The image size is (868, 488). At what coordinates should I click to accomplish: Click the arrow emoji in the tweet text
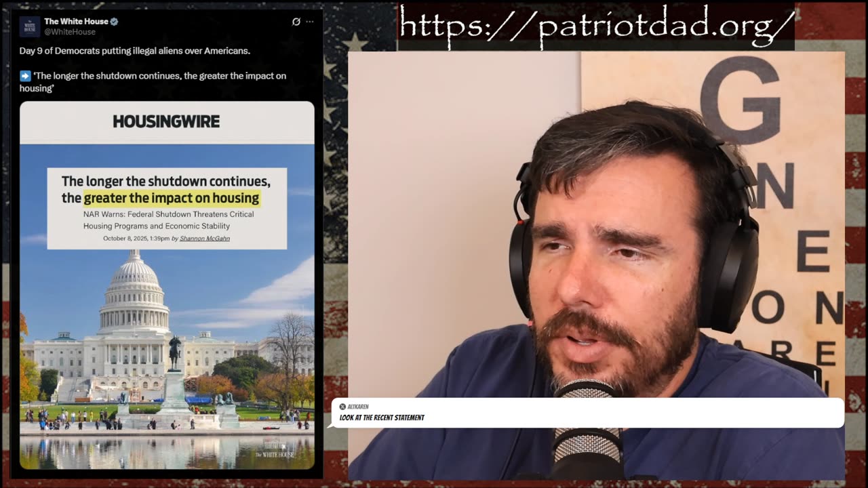click(25, 76)
